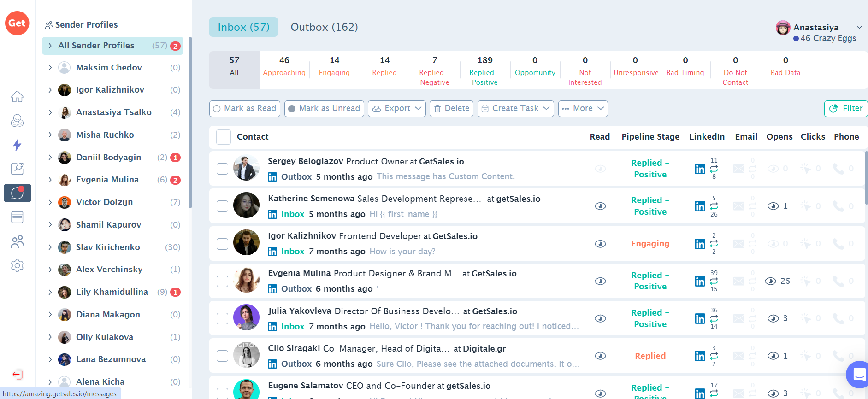
Task: Filter by Replied – Positive stage tab
Action: [485, 70]
